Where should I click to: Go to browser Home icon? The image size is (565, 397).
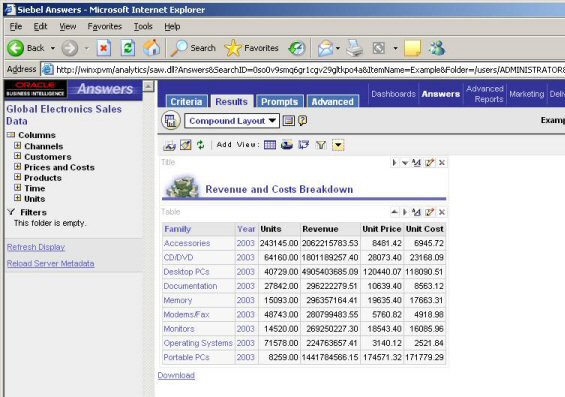(x=151, y=48)
